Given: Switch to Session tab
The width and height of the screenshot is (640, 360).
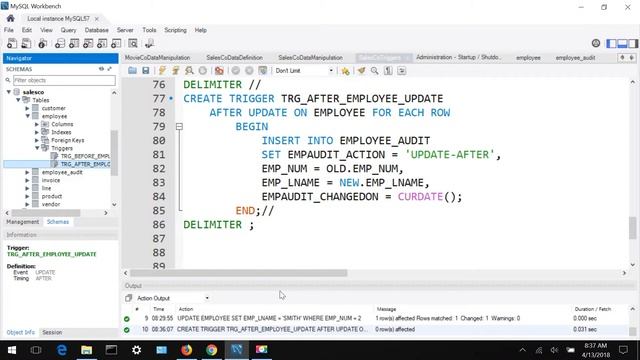Looking at the screenshot, I should [52, 332].
